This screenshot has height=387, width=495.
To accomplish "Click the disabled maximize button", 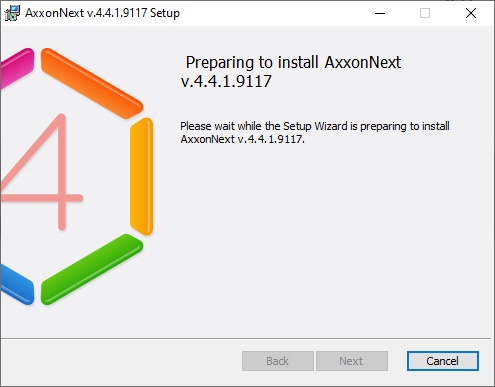I will point(425,13).
